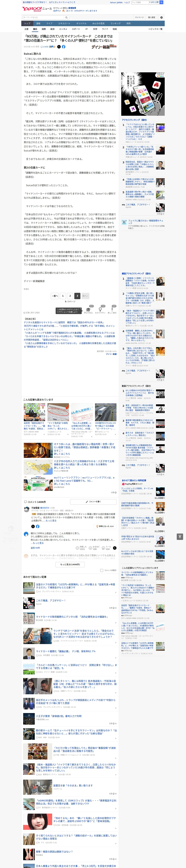This screenshot has height=868, width=186.
Task: Share the article on Facebook below the headline
Action: tap(63, 47)
